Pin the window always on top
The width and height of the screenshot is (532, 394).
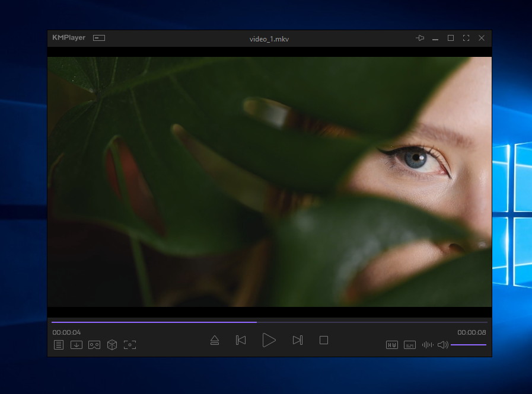point(420,38)
